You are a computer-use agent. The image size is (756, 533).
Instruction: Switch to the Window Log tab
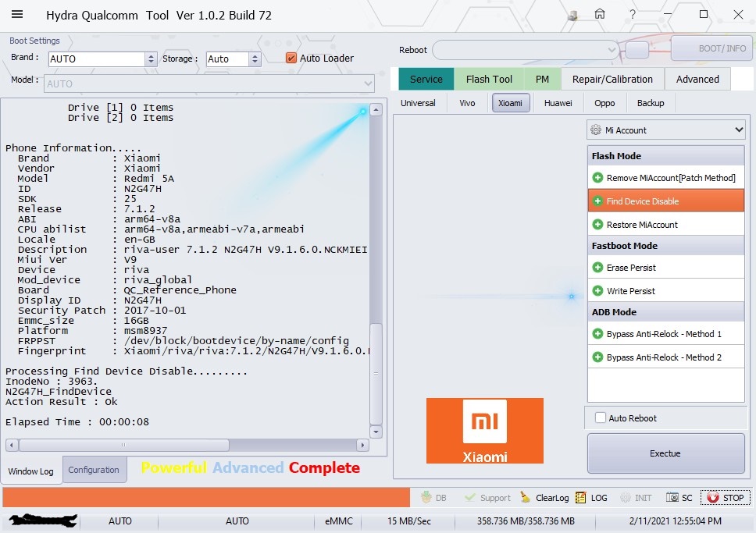(x=31, y=471)
